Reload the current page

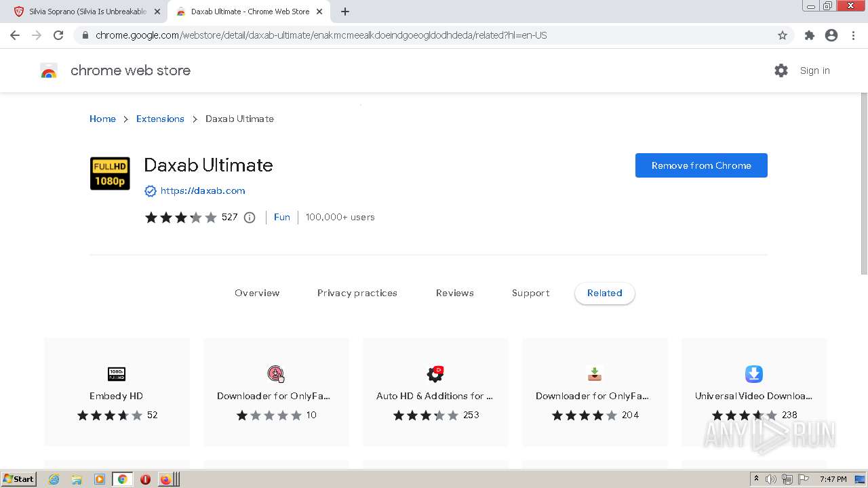click(x=58, y=35)
